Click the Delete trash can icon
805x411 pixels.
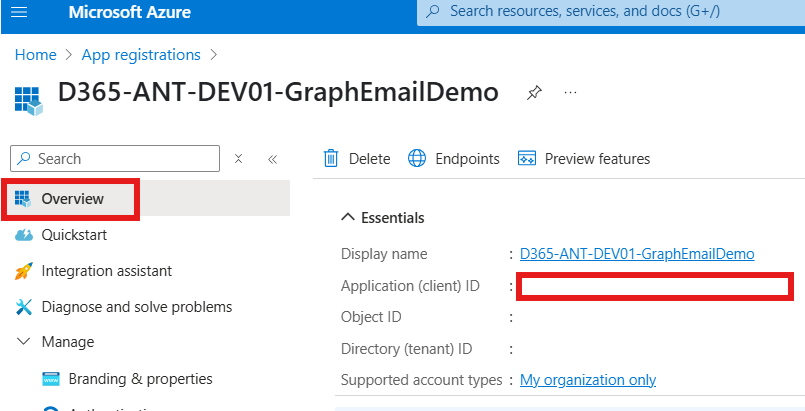click(331, 159)
